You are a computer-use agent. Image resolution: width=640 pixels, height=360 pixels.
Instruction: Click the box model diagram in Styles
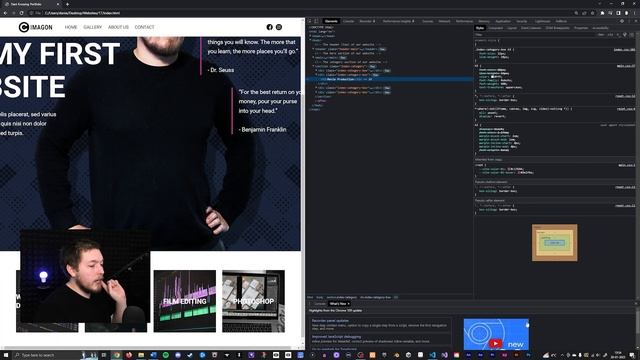click(554, 242)
